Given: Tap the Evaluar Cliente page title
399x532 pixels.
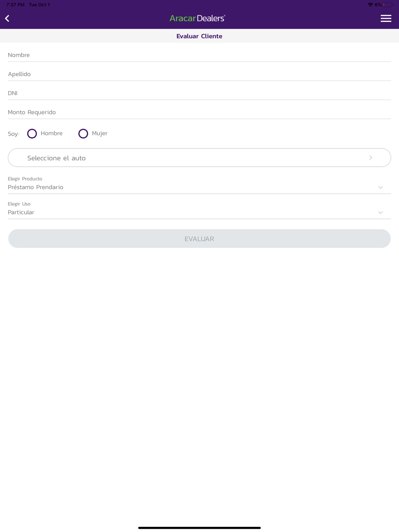Looking at the screenshot, I should pos(199,36).
